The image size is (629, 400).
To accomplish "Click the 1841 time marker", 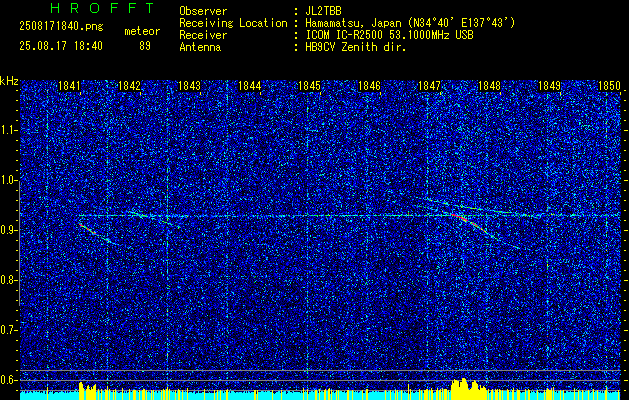I will point(69,86).
